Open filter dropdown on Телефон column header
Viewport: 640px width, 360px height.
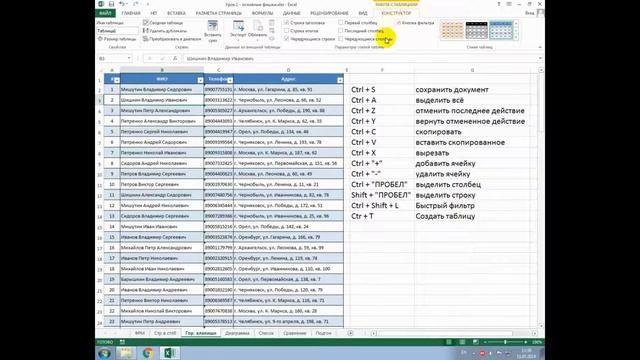(230, 80)
